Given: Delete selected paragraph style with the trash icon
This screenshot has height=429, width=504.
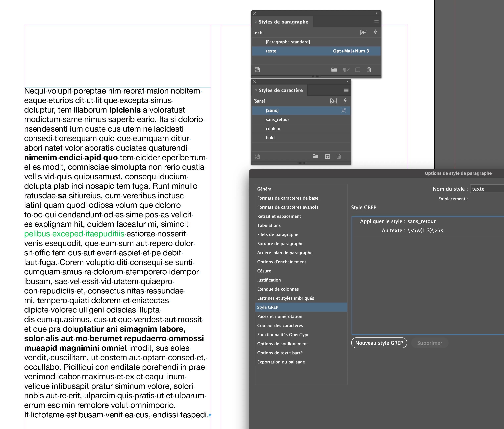Looking at the screenshot, I should [369, 70].
